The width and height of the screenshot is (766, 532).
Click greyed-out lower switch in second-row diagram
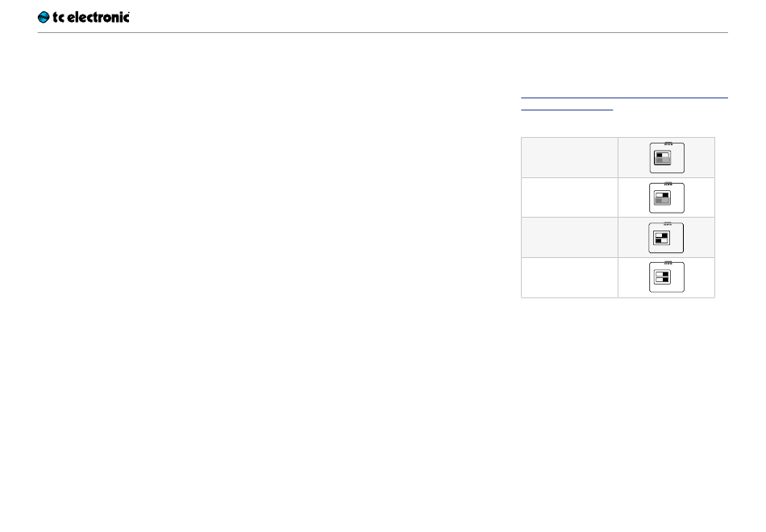tap(662, 201)
